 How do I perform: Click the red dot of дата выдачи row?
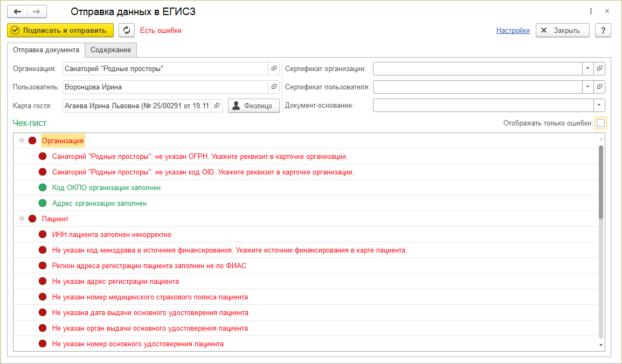43,312
